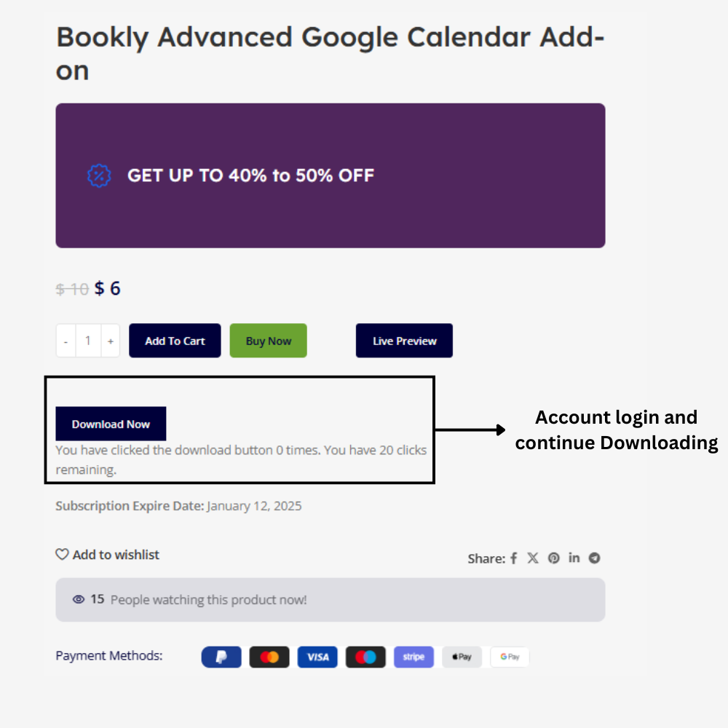
Task: Share on LinkedIn icon
Action: point(574,558)
